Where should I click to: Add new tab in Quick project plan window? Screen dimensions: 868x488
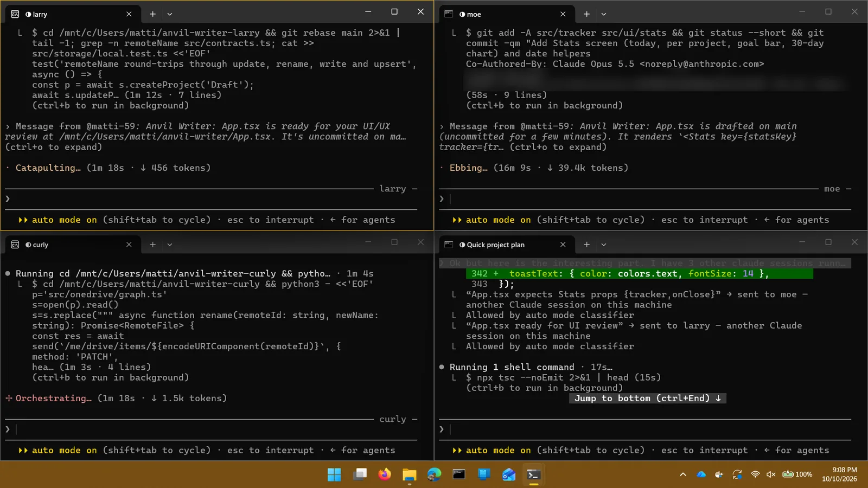pos(586,245)
